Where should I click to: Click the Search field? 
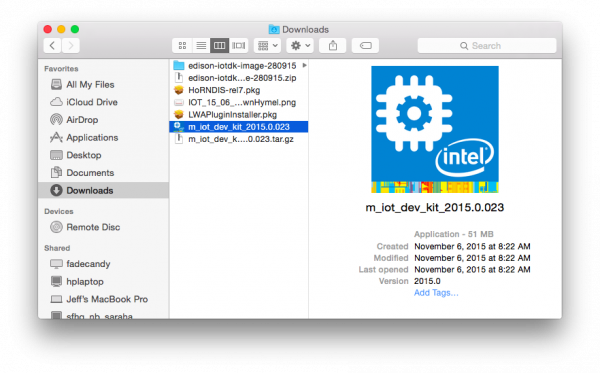(x=487, y=46)
